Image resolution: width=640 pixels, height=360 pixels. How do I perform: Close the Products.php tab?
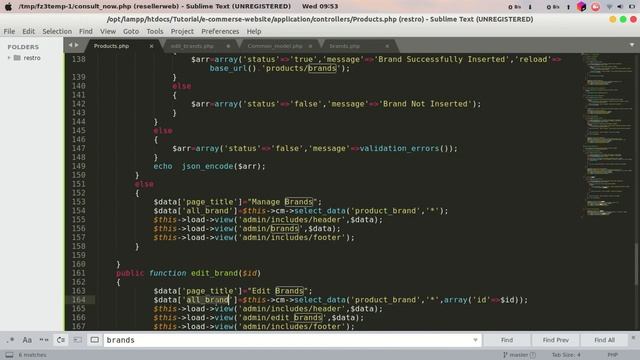click(x=151, y=46)
